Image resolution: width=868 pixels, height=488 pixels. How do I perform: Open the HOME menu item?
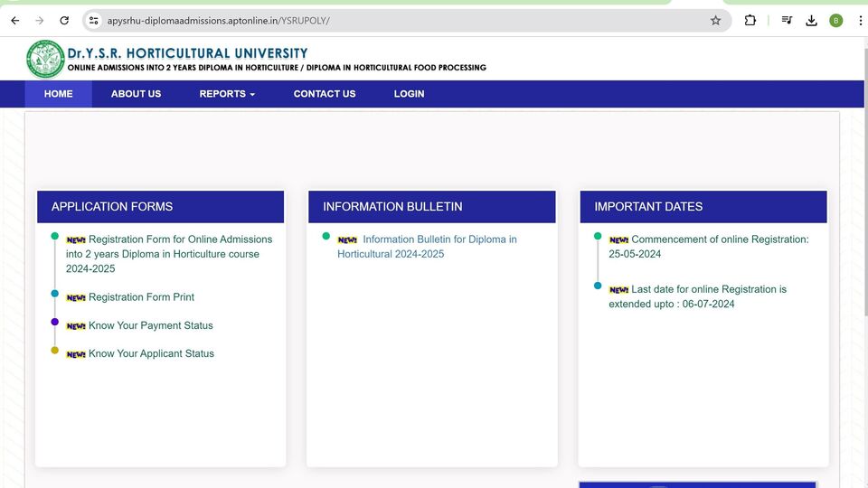pyautogui.click(x=58, y=94)
